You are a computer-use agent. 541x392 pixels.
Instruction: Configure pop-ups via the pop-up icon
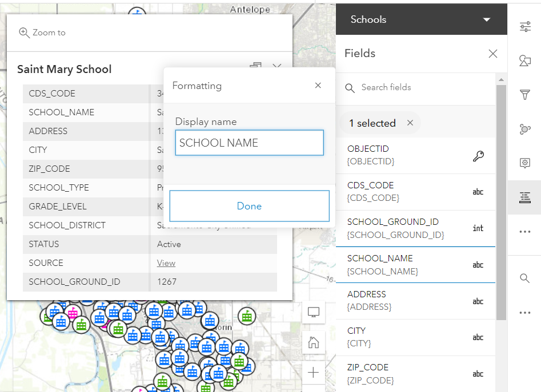[524, 163]
